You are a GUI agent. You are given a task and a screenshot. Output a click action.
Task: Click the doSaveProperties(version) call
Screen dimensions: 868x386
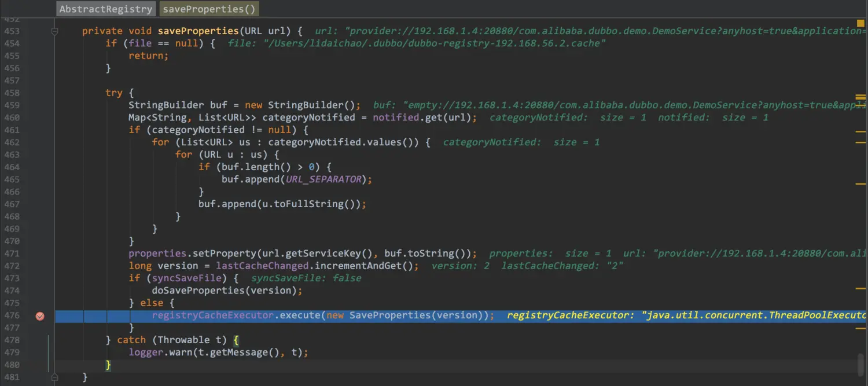coord(225,291)
